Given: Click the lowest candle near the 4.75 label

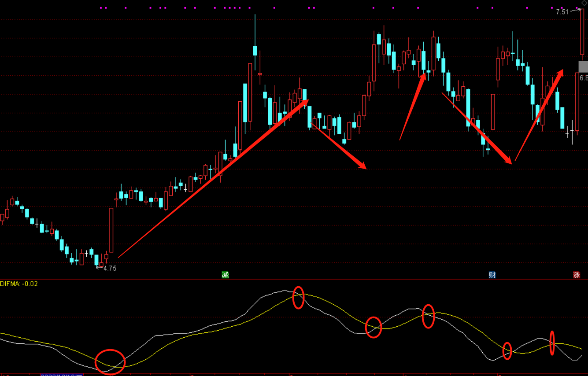Looking at the screenshot, I should 96,260.
